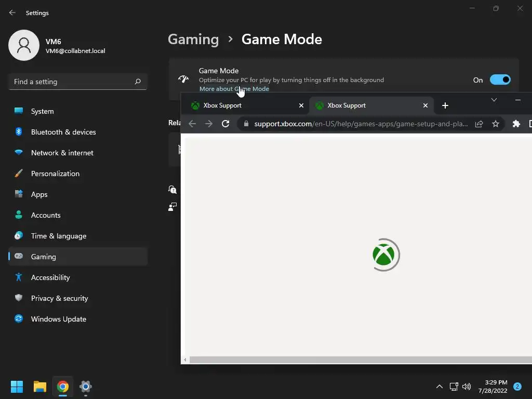The height and width of the screenshot is (399, 532).
Task: Click the share this page icon
Action: click(479, 124)
